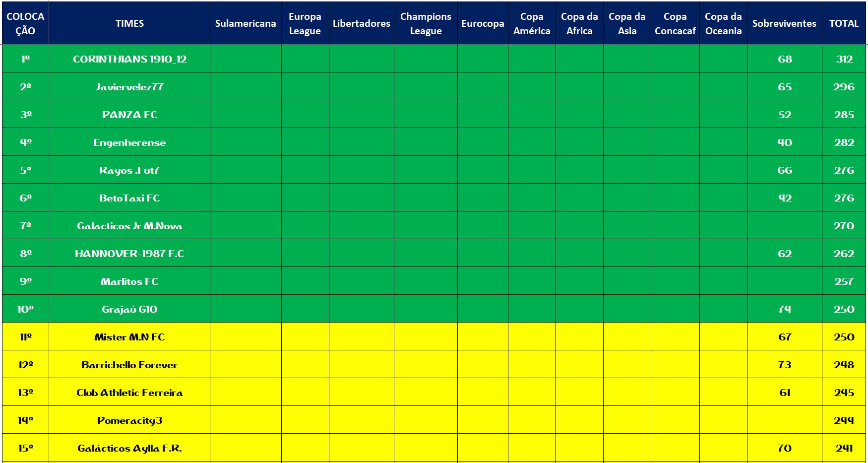Click the TOTAL column header
The height and width of the screenshot is (463, 868).
coord(844,23)
